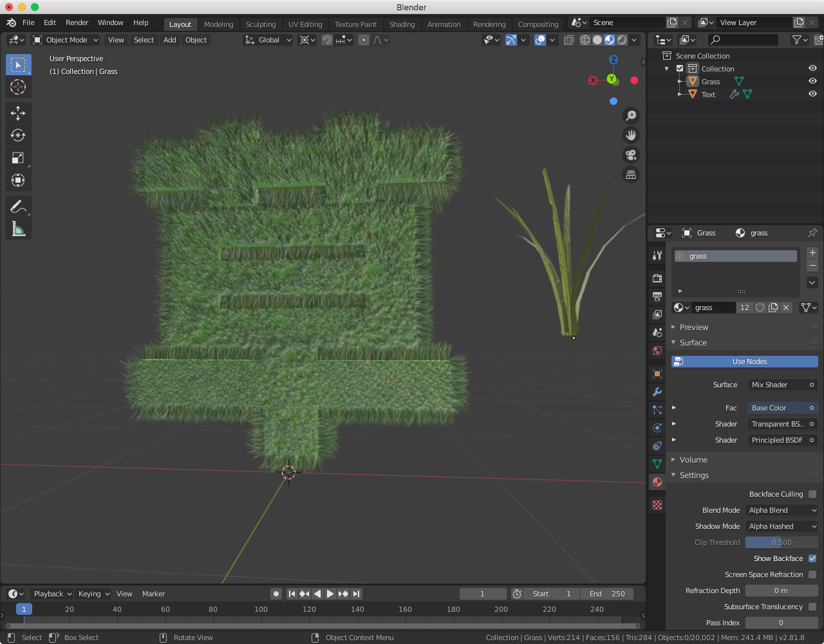Expand the Volume panel
Image resolution: width=824 pixels, height=644 pixels.
pos(693,460)
